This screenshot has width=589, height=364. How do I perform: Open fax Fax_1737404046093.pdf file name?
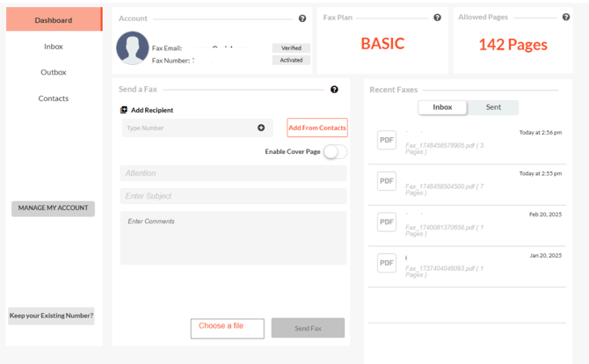[x=444, y=272]
